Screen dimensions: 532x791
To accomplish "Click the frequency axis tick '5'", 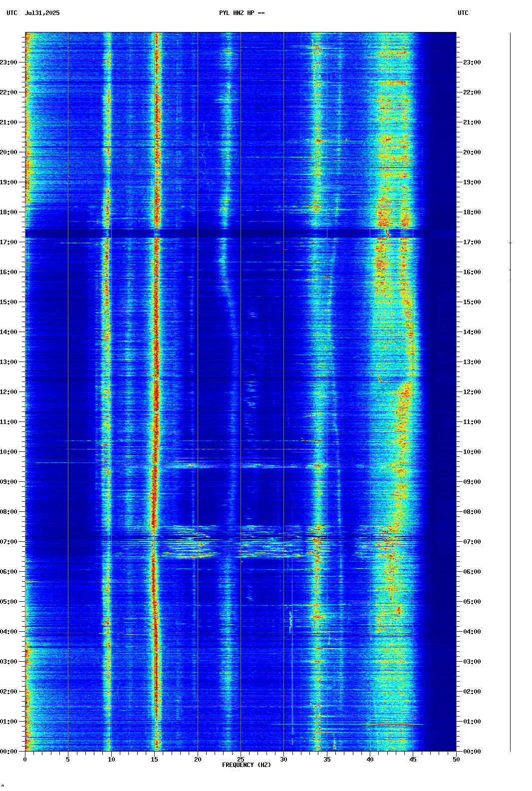I will tap(68, 760).
